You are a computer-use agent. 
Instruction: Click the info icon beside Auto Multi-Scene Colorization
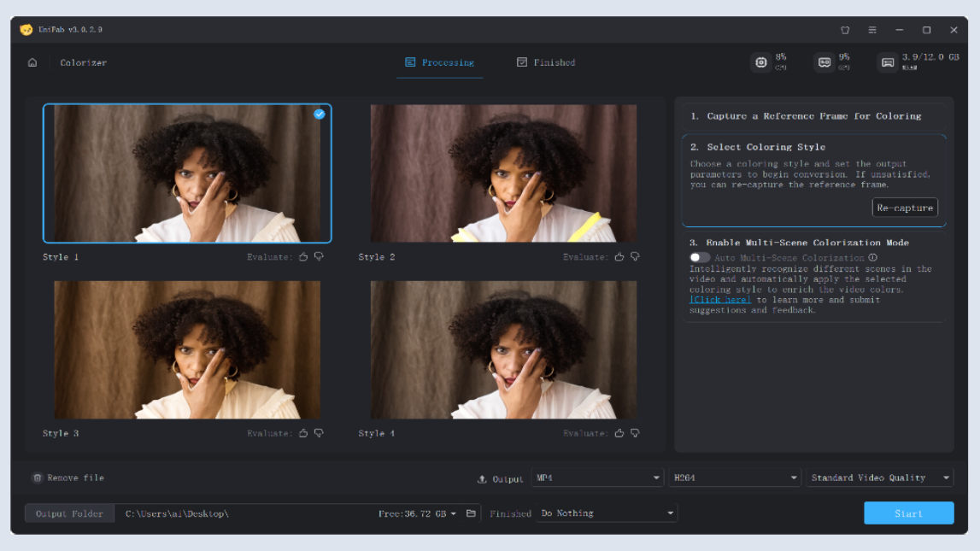872,258
